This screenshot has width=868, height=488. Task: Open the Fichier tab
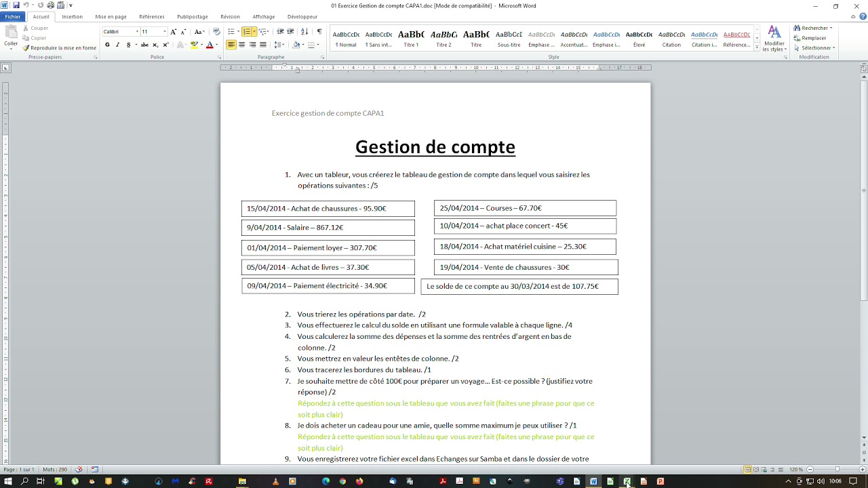[12, 16]
